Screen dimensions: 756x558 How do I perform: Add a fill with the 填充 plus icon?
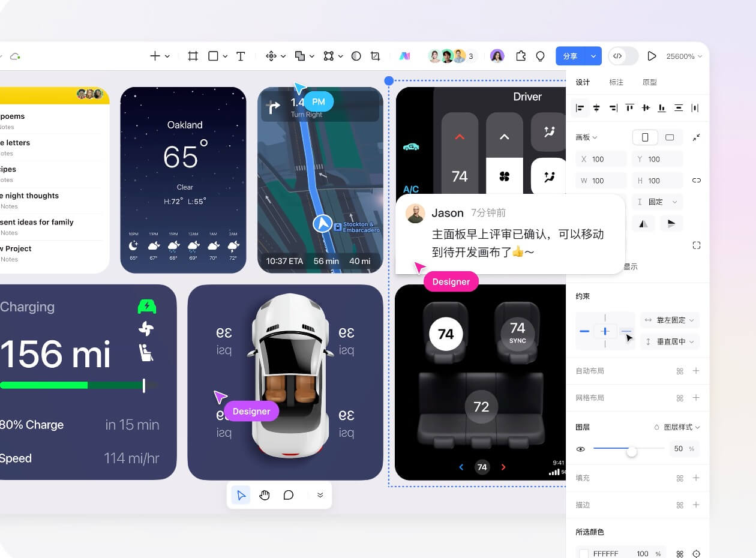[x=696, y=478]
